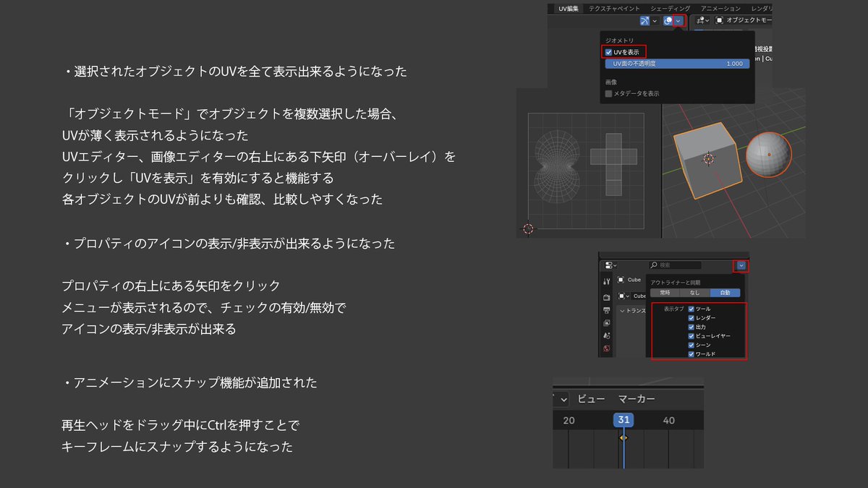Click frame number 40 on the timeline ruler
The height and width of the screenshot is (488, 868).
pyautogui.click(x=668, y=421)
